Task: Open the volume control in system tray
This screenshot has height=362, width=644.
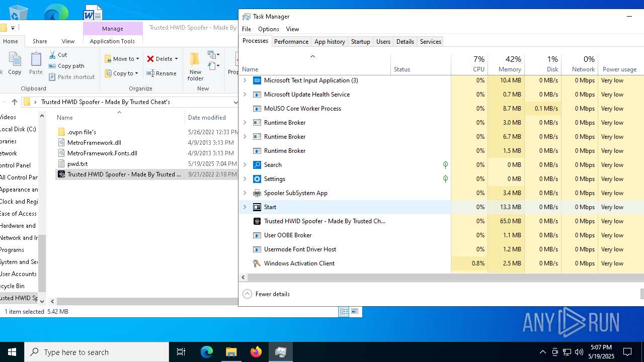Action: tap(579, 352)
